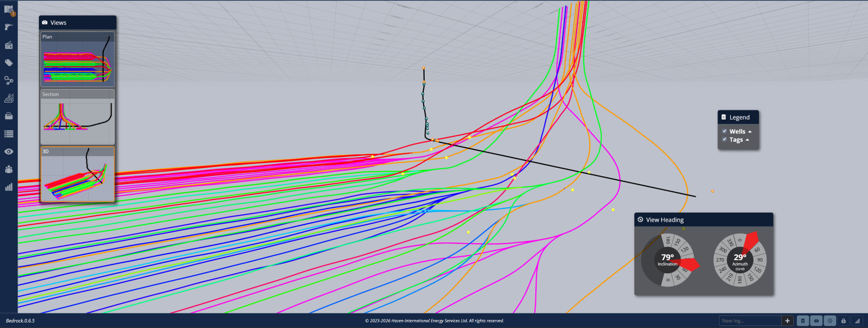Open the toolbox icon in sidebar
This screenshot has width=868, height=328.
(x=9, y=116)
